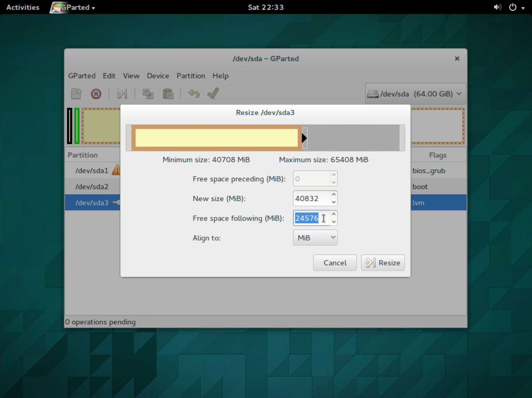Click the right resize handle arrow on partition bar

point(305,138)
